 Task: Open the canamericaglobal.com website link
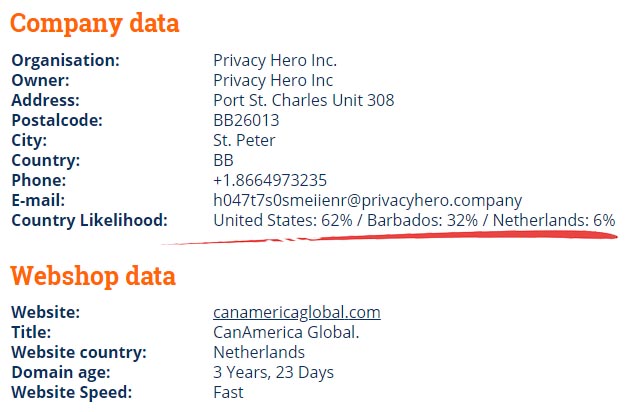tap(297, 312)
